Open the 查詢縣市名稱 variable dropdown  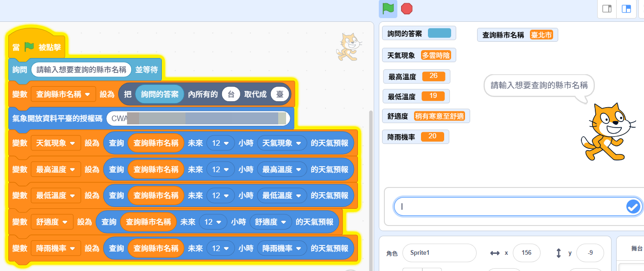point(63,94)
